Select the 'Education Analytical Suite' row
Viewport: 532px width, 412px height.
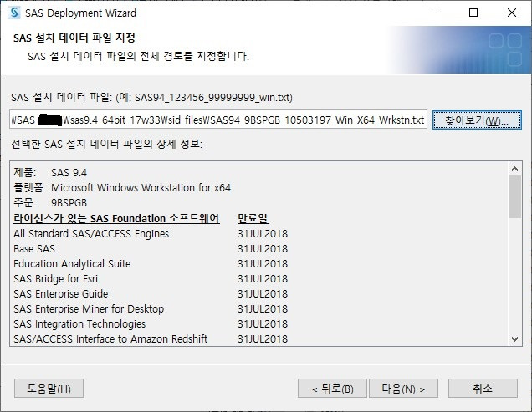click(x=151, y=263)
